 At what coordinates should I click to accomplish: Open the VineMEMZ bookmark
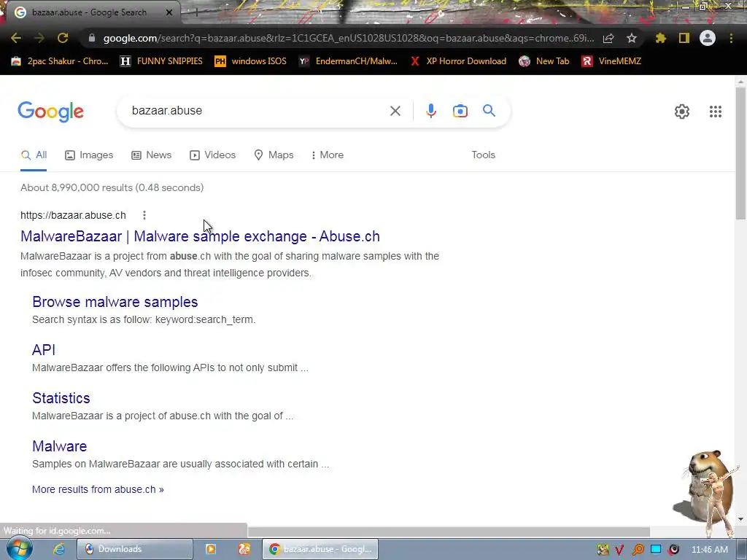pos(611,61)
